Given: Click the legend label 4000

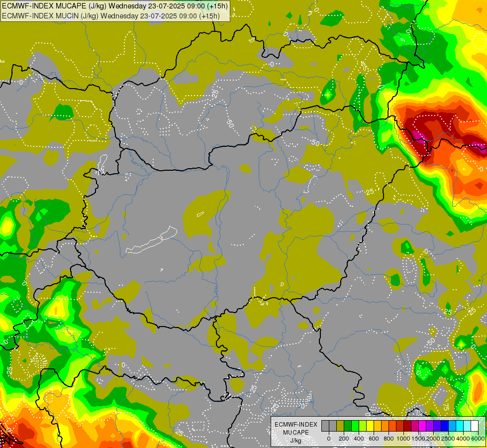Looking at the screenshot, I should point(463,439).
